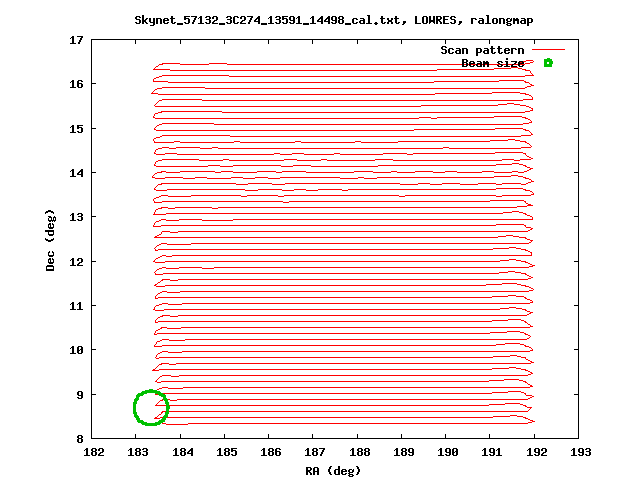
Task: Select the 'Scan pattern' legend label
Action: 482,50
